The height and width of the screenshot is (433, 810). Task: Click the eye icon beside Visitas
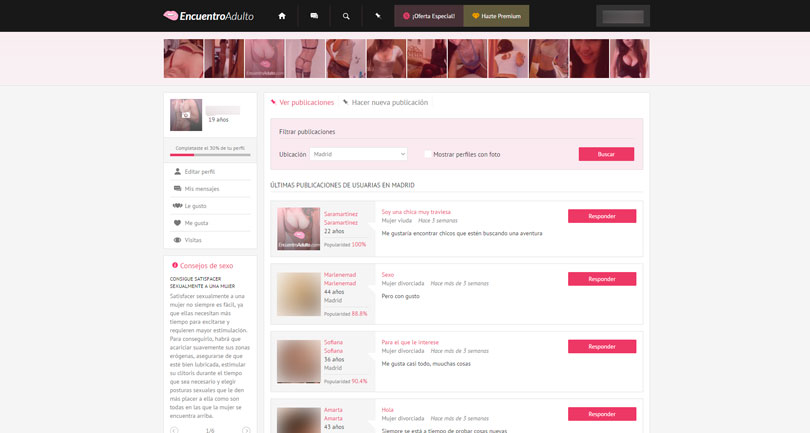click(x=177, y=240)
